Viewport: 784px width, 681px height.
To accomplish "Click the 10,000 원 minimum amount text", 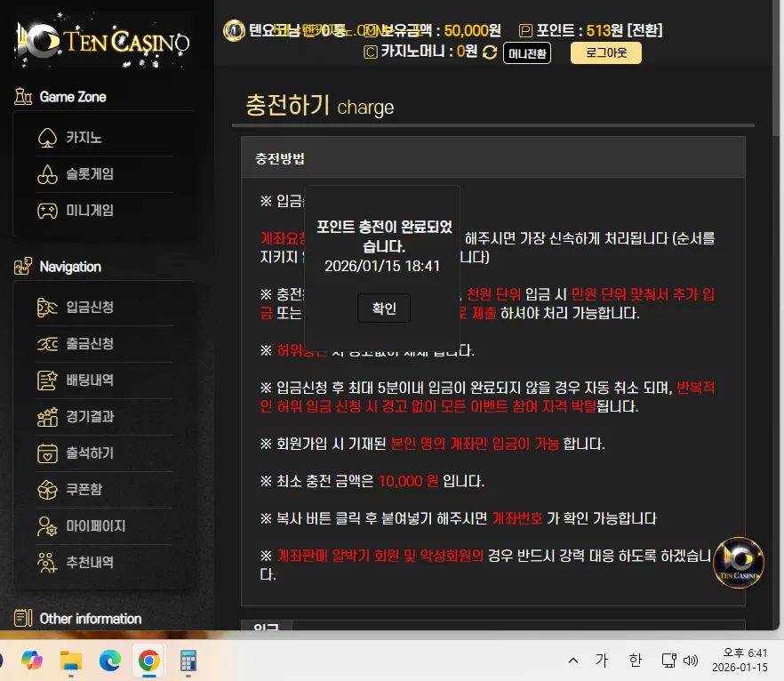I will (x=408, y=481).
